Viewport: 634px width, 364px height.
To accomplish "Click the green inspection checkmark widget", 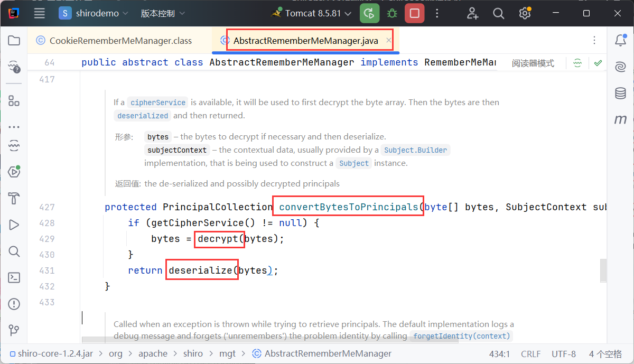I will (x=598, y=63).
